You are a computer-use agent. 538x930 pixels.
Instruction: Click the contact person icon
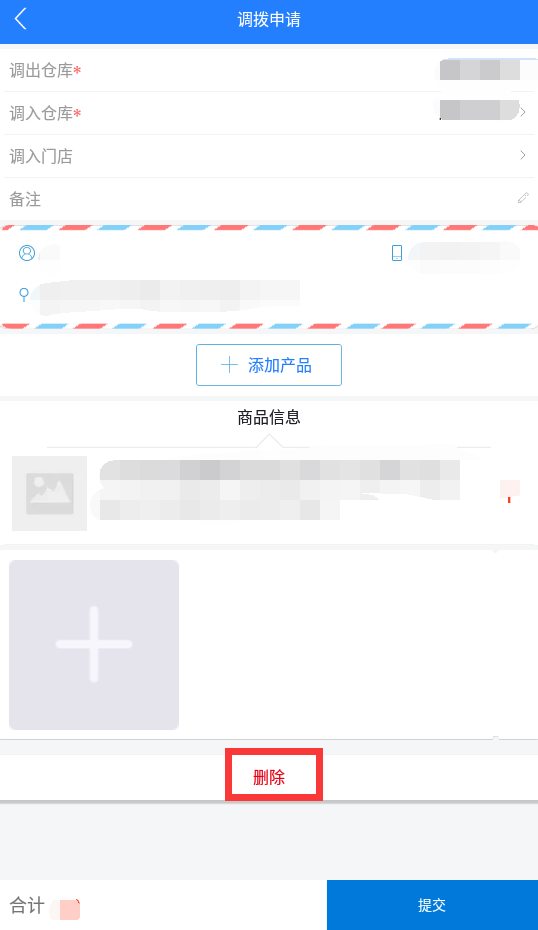pyautogui.click(x=27, y=253)
